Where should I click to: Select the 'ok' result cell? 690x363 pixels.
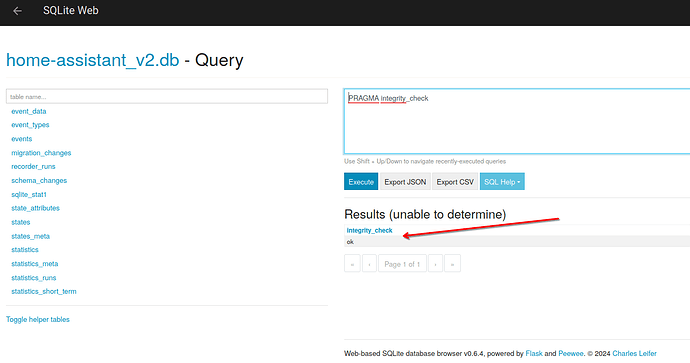350,242
